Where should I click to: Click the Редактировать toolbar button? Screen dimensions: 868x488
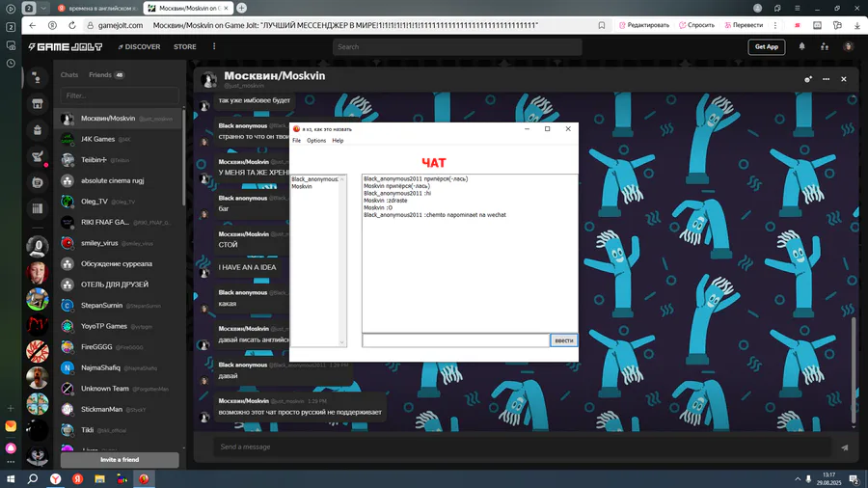click(x=644, y=25)
